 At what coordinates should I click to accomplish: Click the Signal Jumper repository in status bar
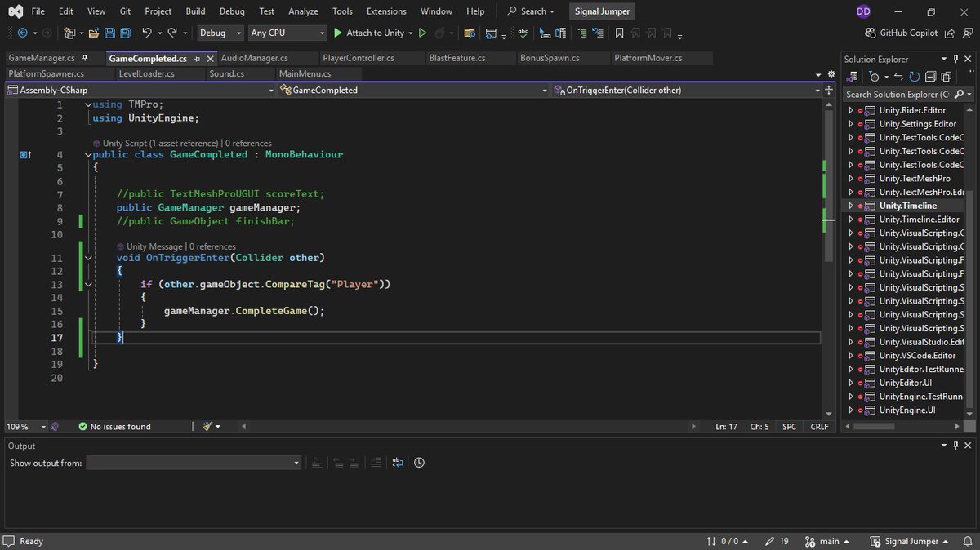coord(909,541)
